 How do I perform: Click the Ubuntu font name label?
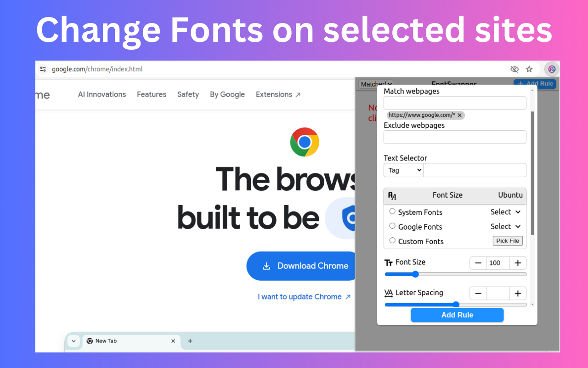pos(510,195)
